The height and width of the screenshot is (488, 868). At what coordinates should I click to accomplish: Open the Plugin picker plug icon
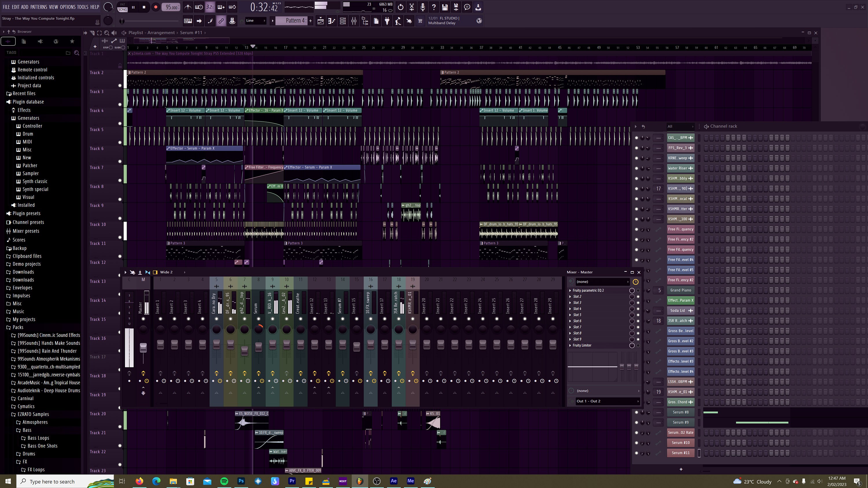(387, 21)
